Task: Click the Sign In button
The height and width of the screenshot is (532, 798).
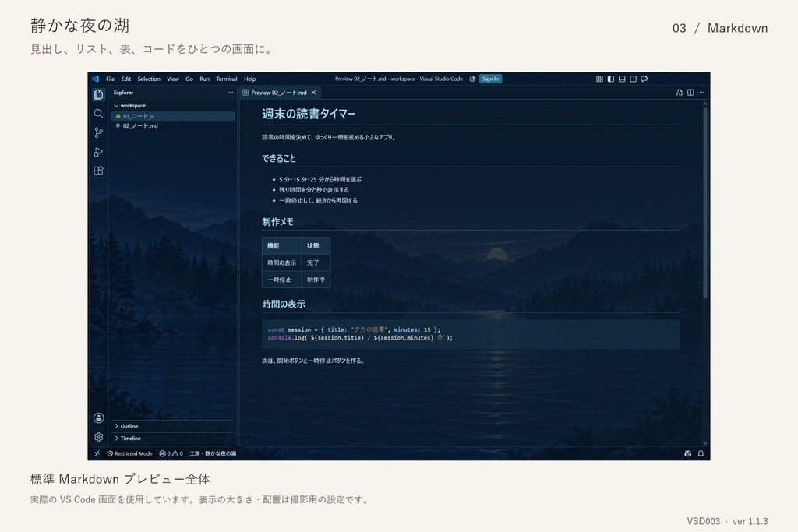Action: coord(491,79)
